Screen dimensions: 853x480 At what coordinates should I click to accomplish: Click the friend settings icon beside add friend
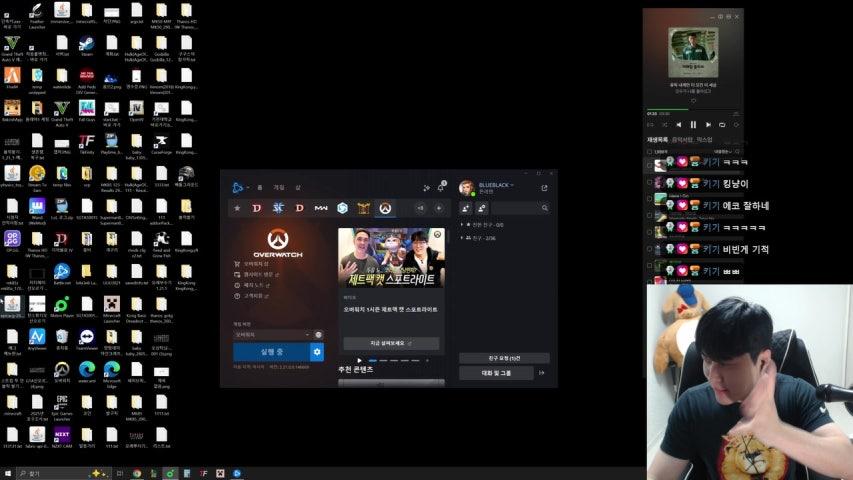(x=482, y=208)
